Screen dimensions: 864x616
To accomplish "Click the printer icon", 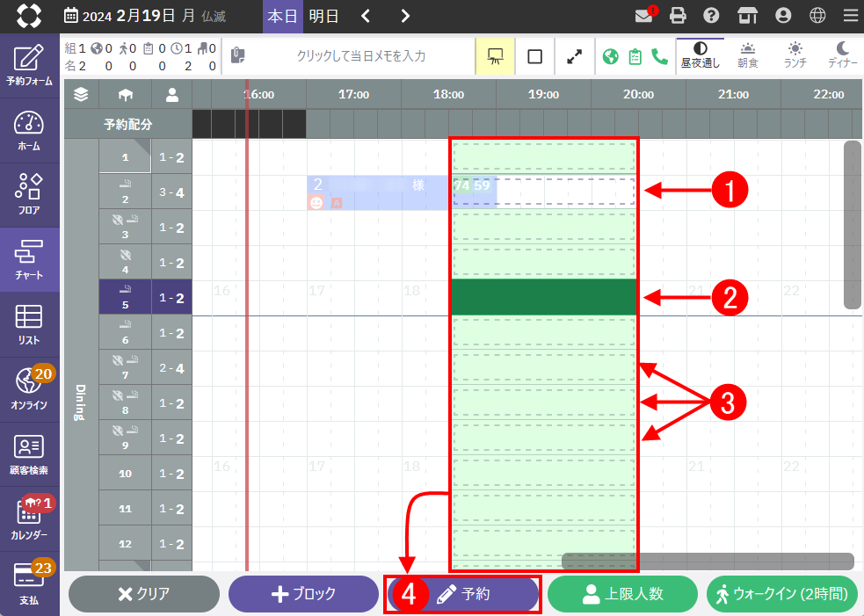I will [x=678, y=15].
